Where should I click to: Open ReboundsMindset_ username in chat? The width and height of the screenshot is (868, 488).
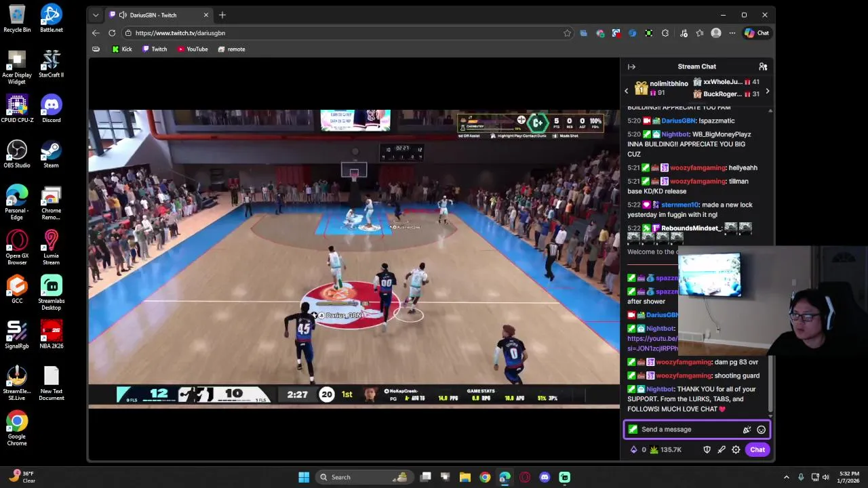click(691, 228)
